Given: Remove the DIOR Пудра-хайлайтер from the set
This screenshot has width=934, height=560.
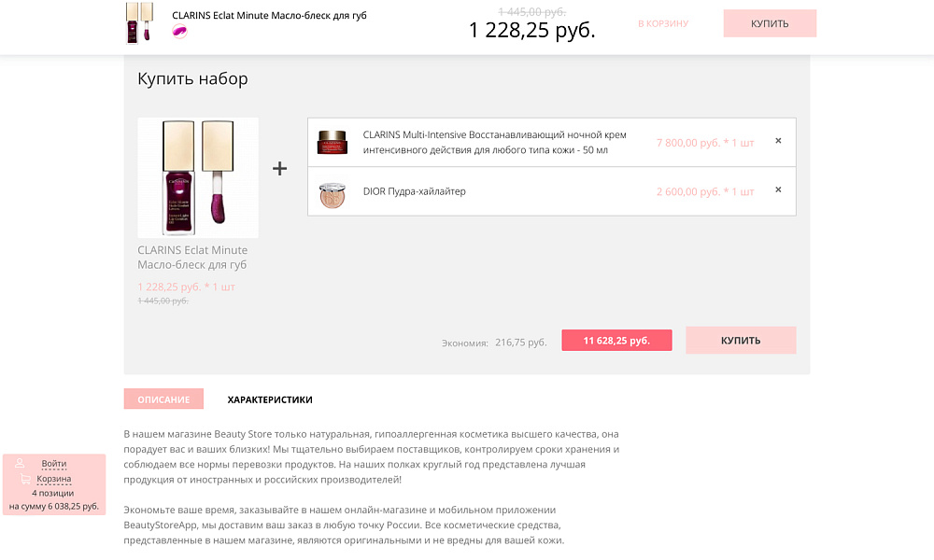Looking at the screenshot, I should coord(778,189).
